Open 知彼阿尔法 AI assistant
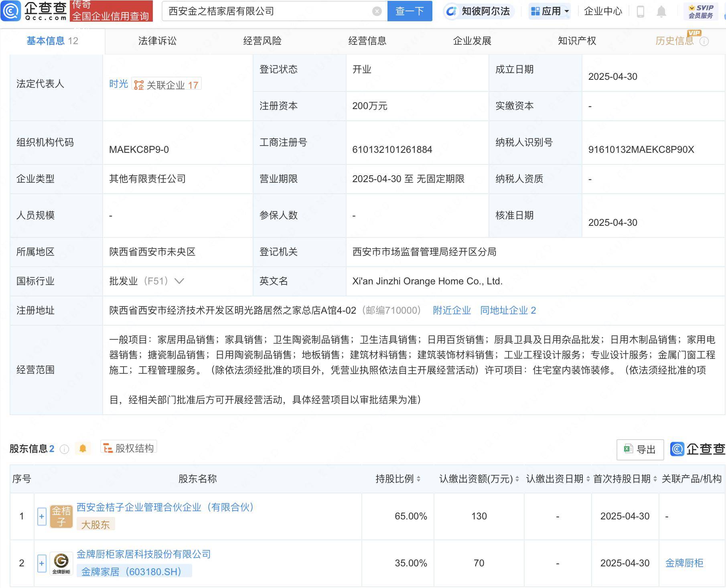Screen dimensions: 726x588 click(479, 11)
